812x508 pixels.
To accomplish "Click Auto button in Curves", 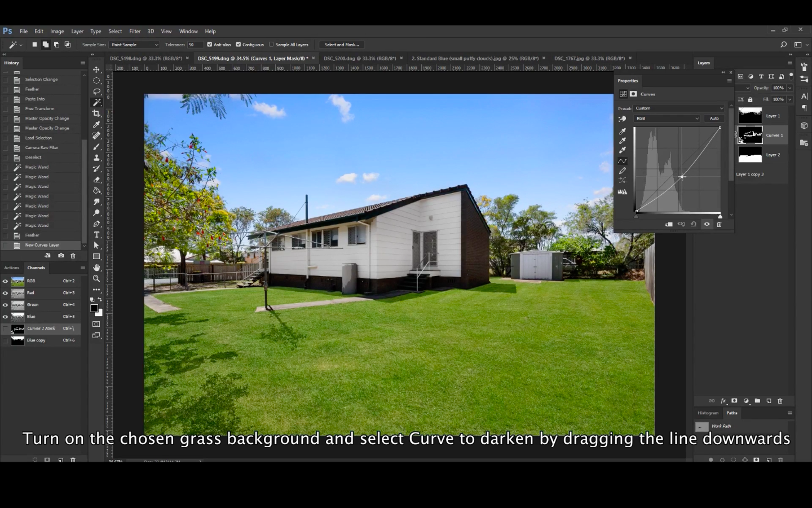I will (x=714, y=119).
